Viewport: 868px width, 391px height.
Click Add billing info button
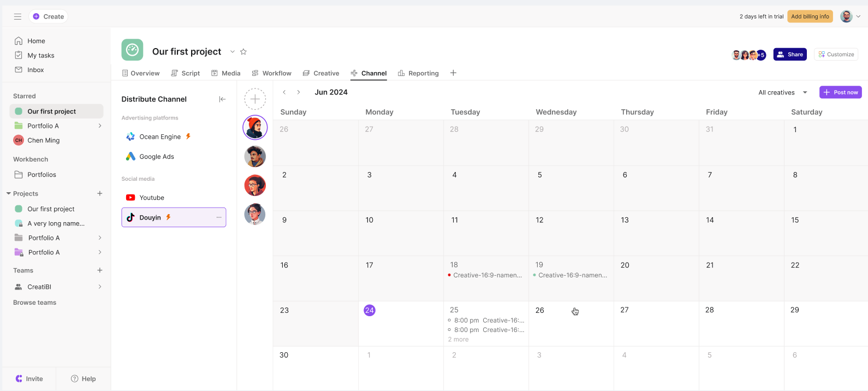[810, 16]
